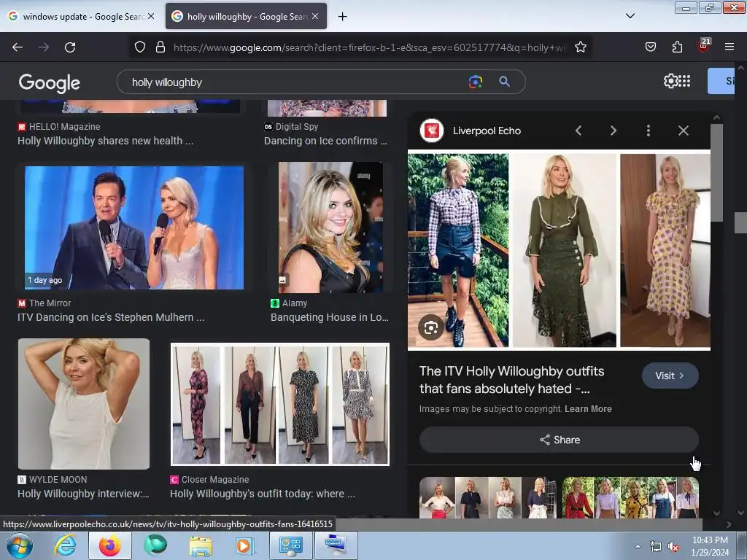This screenshot has width=747, height=560.
Task: Click HELLO! Magazine health headline
Action: [105, 141]
